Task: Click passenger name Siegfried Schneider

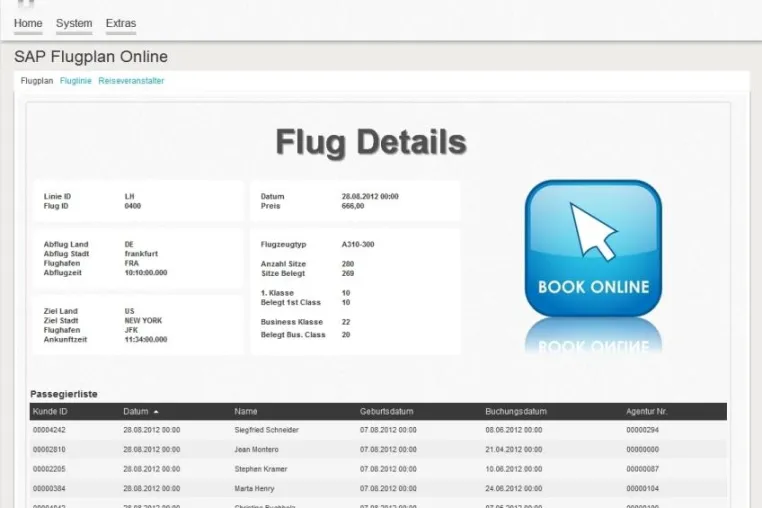Action: coord(267,430)
